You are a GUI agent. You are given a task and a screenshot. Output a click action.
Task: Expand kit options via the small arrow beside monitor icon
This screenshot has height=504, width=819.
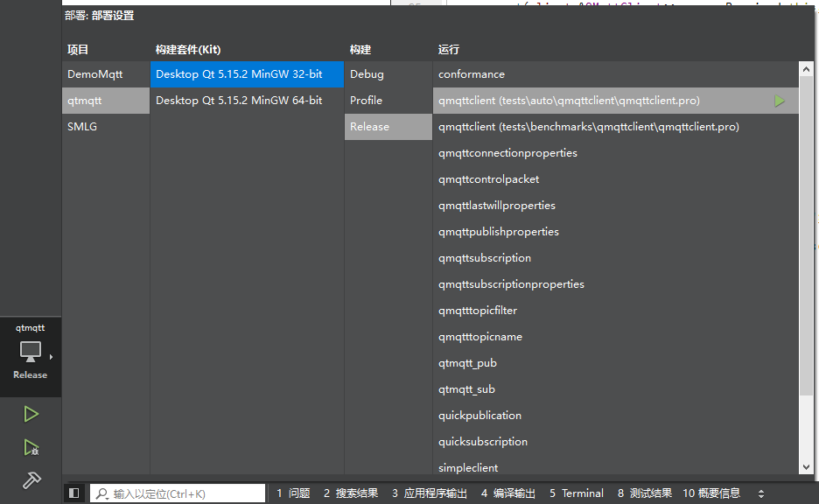click(x=51, y=356)
